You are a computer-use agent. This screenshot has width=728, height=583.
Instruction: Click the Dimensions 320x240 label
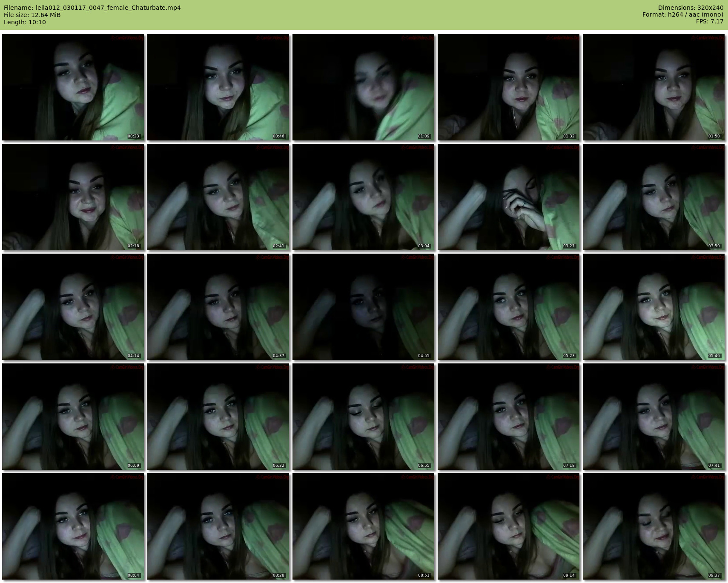click(691, 8)
